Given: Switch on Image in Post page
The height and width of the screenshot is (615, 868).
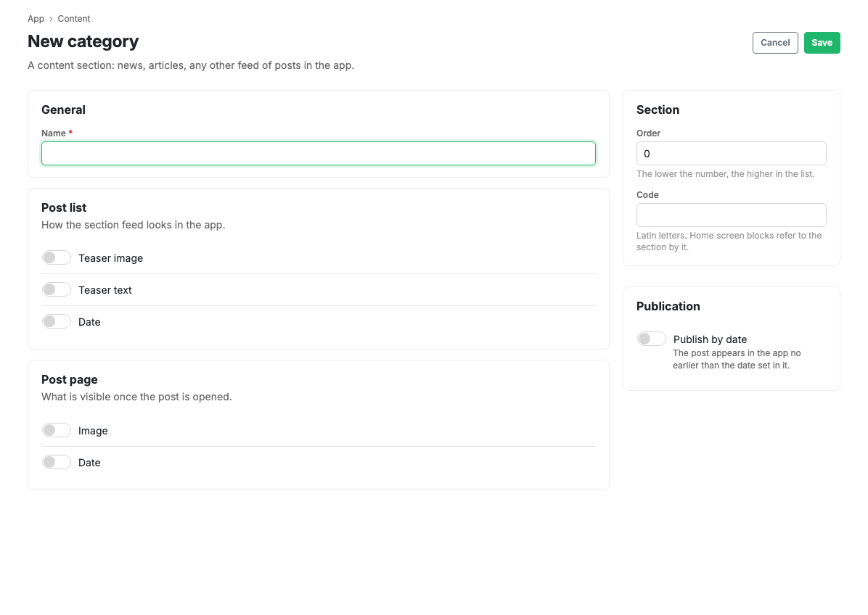Looking at the screenshot, I should tap(57, 430).
